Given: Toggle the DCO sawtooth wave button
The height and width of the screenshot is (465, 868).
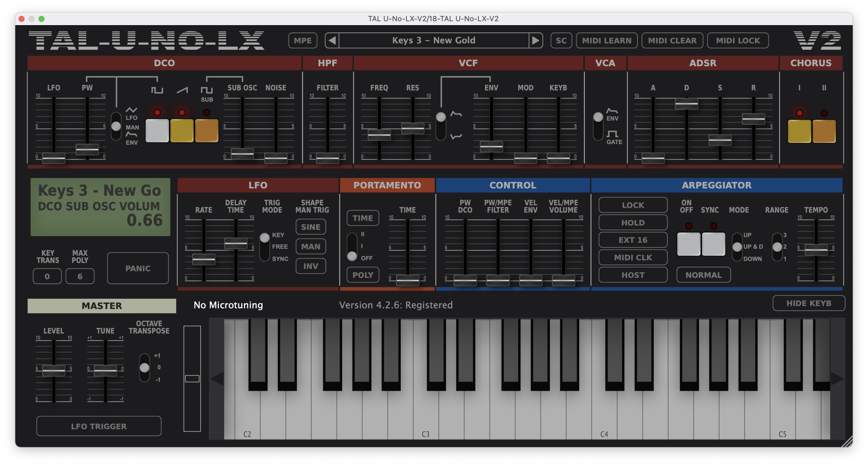Looking at the screenshot, I should click(x=182, y=130).
